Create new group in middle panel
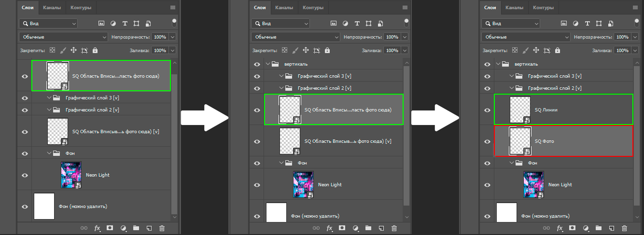The image size is (644, 235). (368, 228)
